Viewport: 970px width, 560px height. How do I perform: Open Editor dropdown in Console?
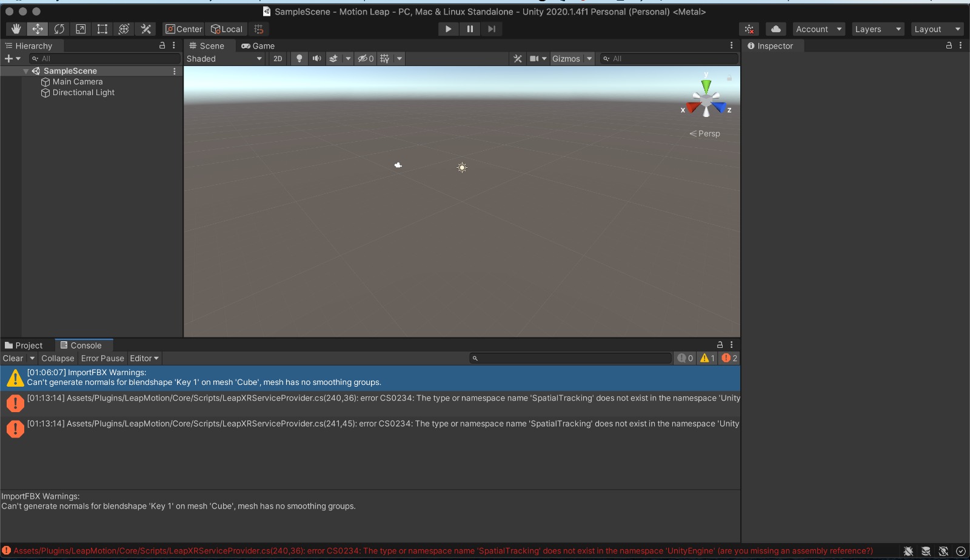144,358
